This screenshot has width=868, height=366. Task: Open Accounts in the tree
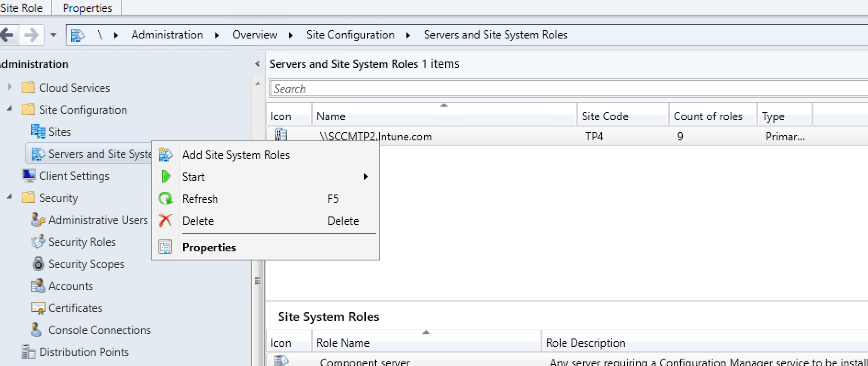71,286
